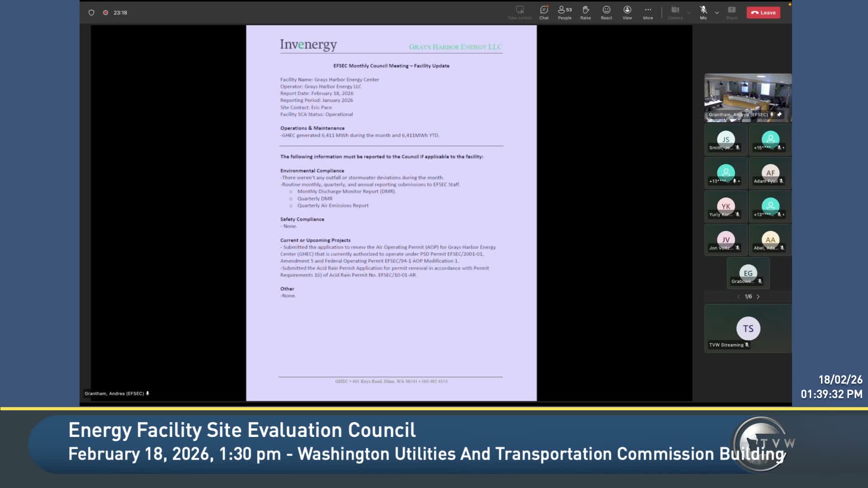Leave the meeting
868x488 pixels.
pos(763,13)
